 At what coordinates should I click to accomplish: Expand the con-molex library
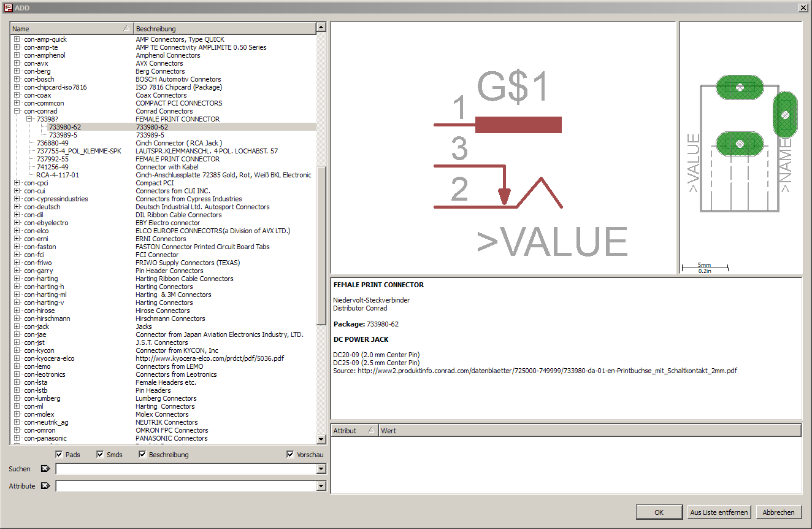(x=17, y=414)
